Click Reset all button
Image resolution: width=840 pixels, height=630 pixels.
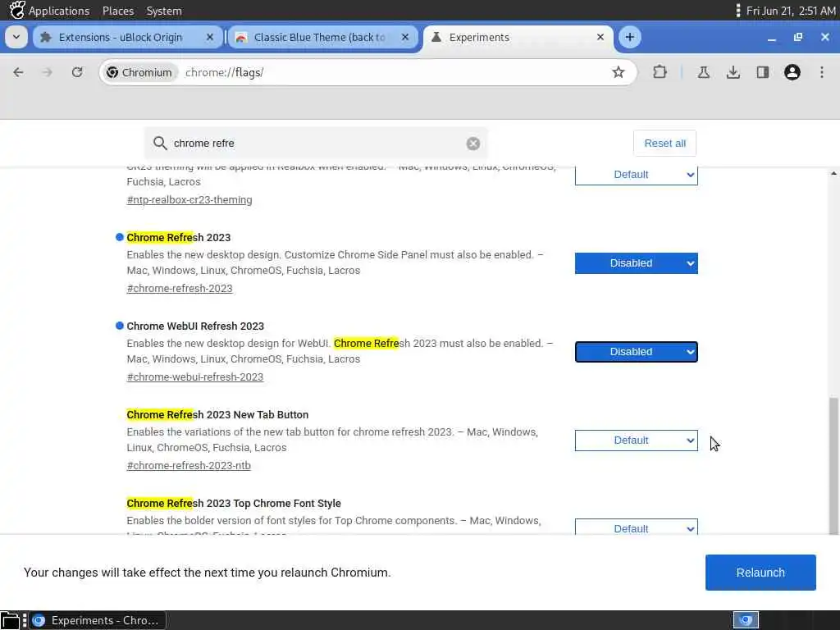[x=664, y=143]
